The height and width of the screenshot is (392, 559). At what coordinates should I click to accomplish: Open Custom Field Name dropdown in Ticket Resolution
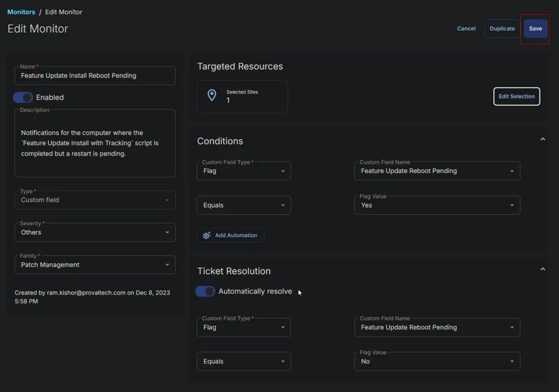click(437, 327)
